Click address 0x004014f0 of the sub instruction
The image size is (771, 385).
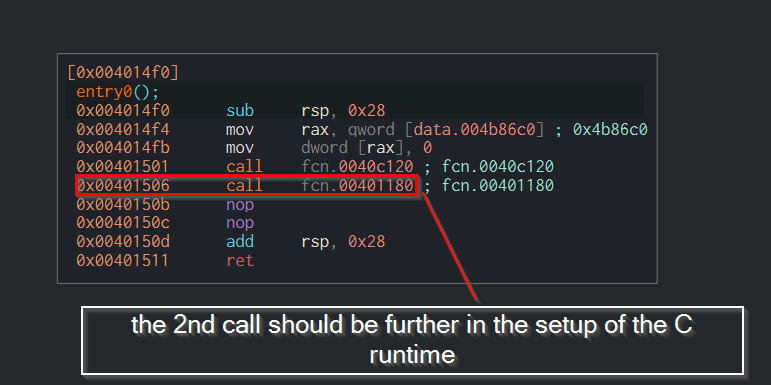(123, 111)
